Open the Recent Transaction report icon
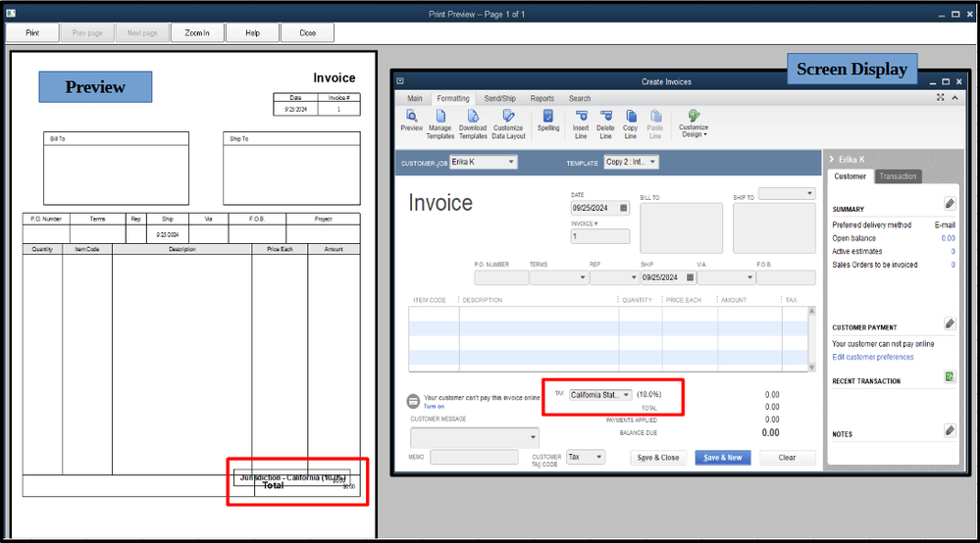 950,376
